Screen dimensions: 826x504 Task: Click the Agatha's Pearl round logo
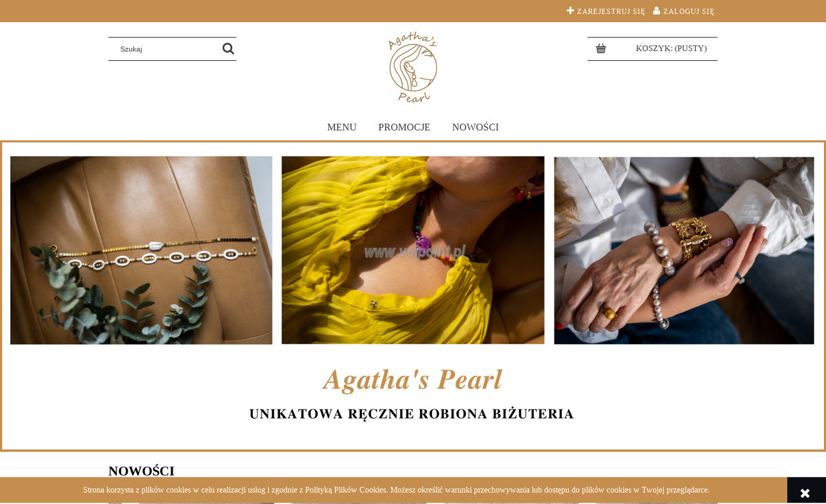(x=413, y=67)
